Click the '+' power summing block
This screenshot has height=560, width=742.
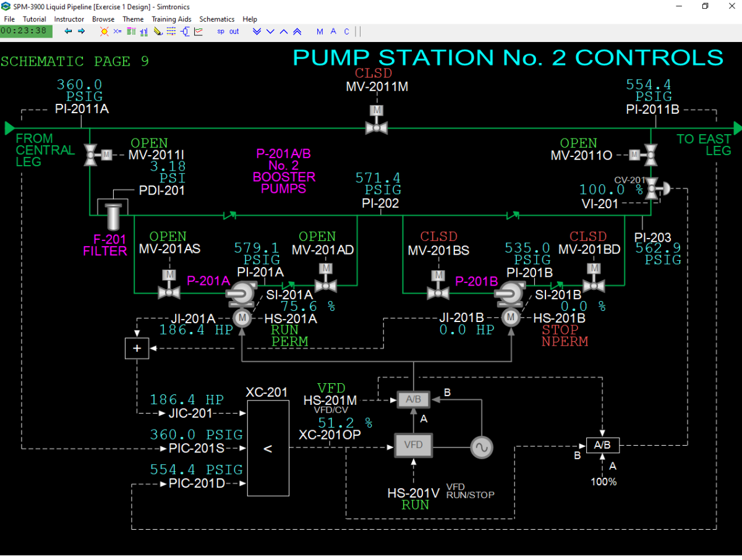click(137, 348)
